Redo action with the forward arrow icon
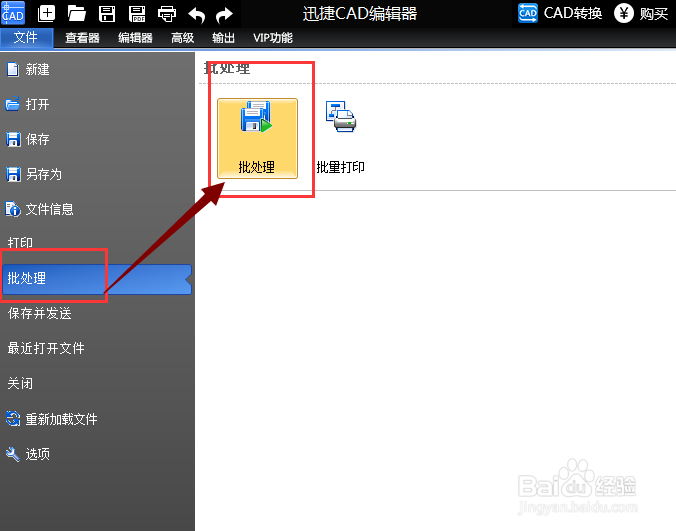 224,15
